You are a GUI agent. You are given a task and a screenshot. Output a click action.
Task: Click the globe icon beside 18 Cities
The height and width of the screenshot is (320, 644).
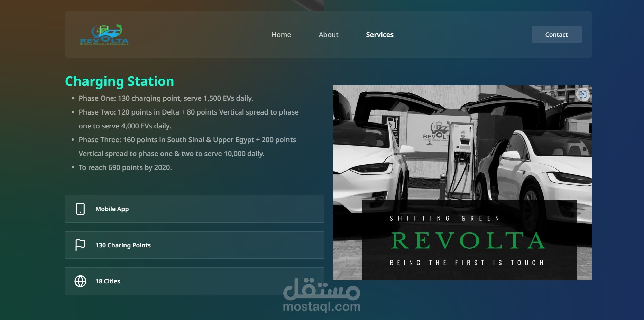pos(81,281)
